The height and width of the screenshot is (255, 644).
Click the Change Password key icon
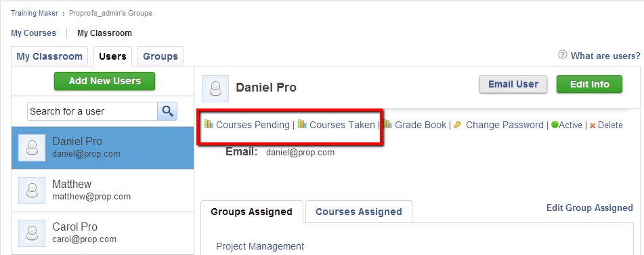click(x=457, y=125)
